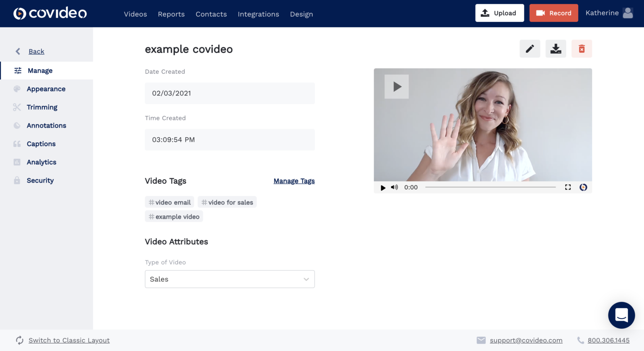Open the chat support bubble
The width and height of the screenshot is (644, 351).
coord(621,315)
